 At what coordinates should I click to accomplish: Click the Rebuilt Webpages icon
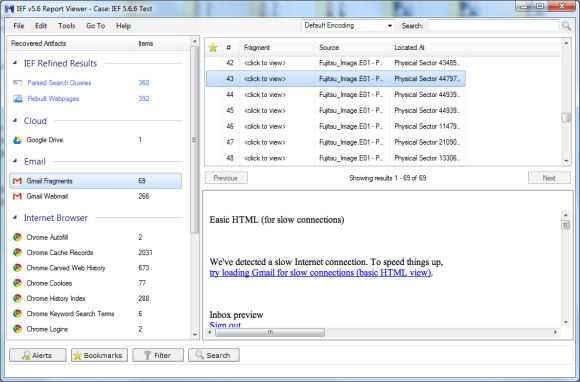(17, 99)
